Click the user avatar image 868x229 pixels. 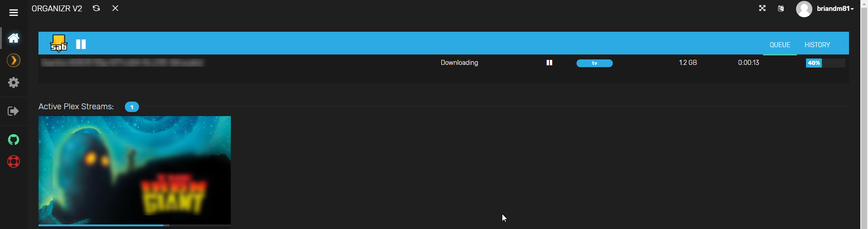[x=804, y=9]
